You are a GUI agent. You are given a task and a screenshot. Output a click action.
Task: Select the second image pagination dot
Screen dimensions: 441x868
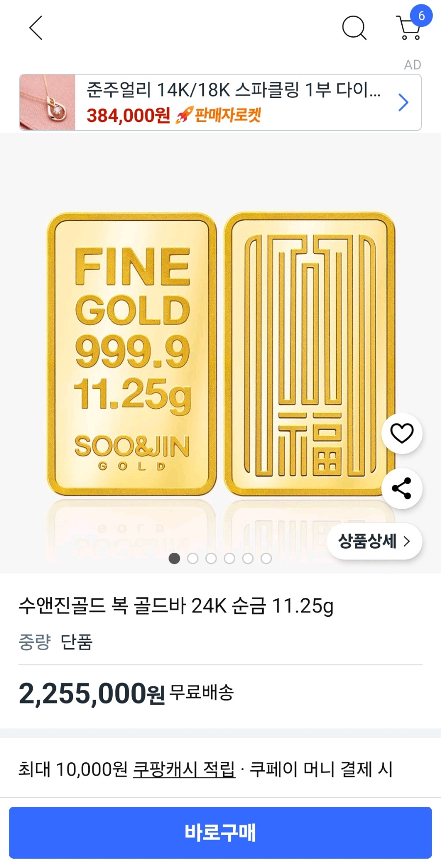(193, 559)
